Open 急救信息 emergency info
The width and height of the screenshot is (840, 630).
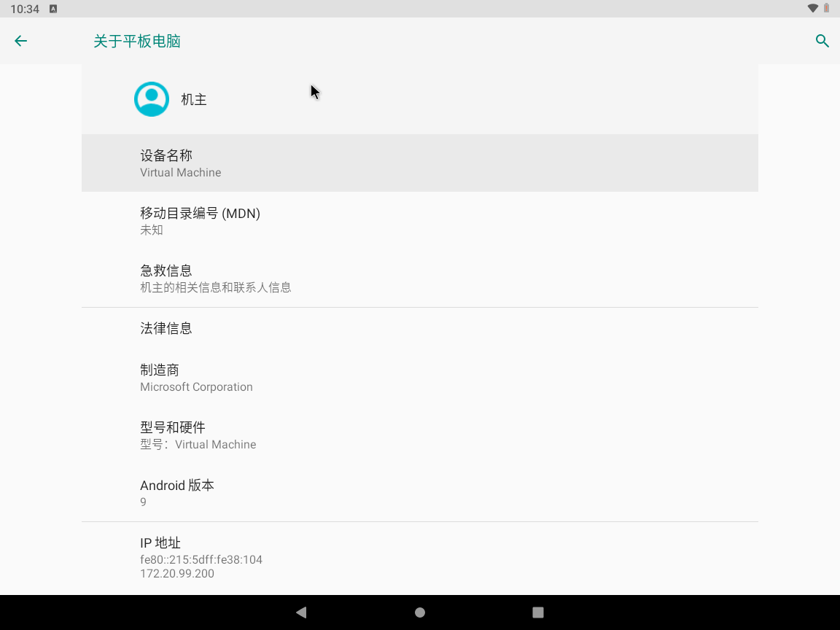tap(420, 279)
